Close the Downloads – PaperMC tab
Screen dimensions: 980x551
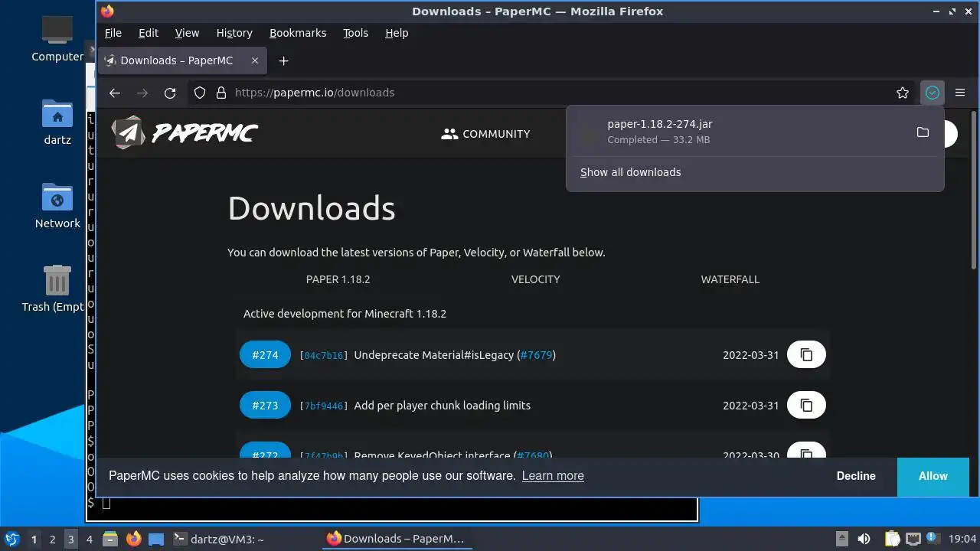click(x=255, y=60)
